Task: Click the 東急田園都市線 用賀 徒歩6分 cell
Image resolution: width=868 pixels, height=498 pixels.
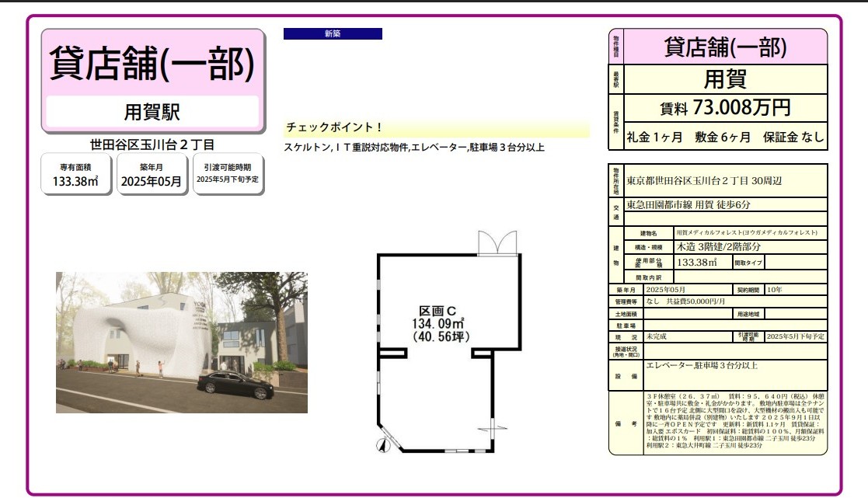Action: click(x=724, y=204)
